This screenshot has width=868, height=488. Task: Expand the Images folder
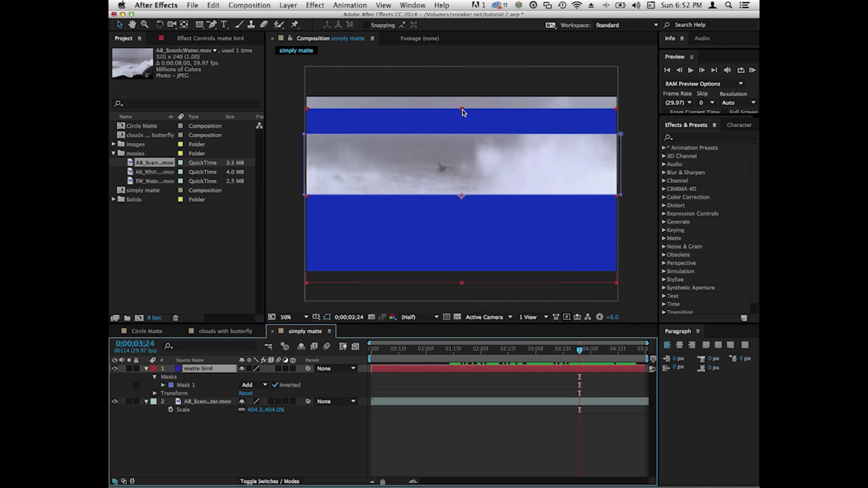click(x=114, y=144)
